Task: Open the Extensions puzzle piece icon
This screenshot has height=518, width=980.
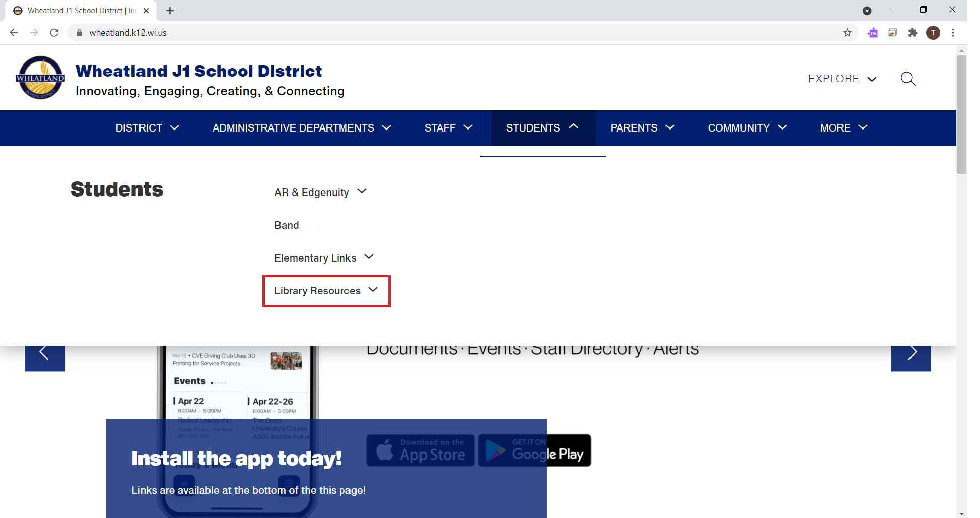Action: click(913, 33)
